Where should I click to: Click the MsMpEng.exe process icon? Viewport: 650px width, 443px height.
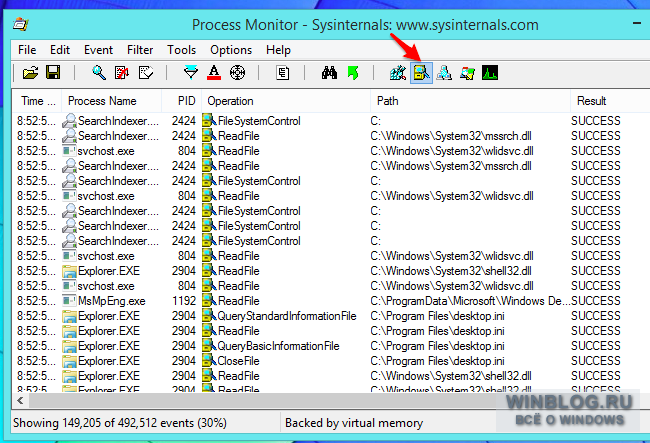pyautogui.click(x=69, y=301)
